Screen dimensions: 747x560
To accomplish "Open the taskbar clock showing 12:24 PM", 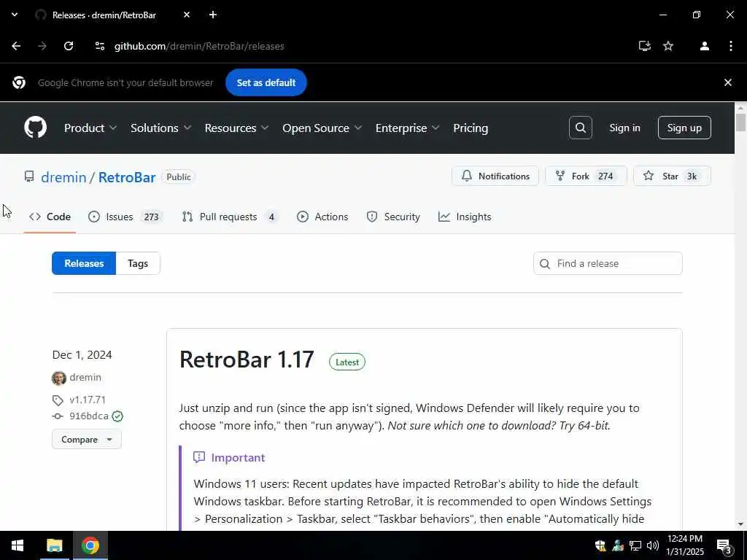I will tap(685, 545).
